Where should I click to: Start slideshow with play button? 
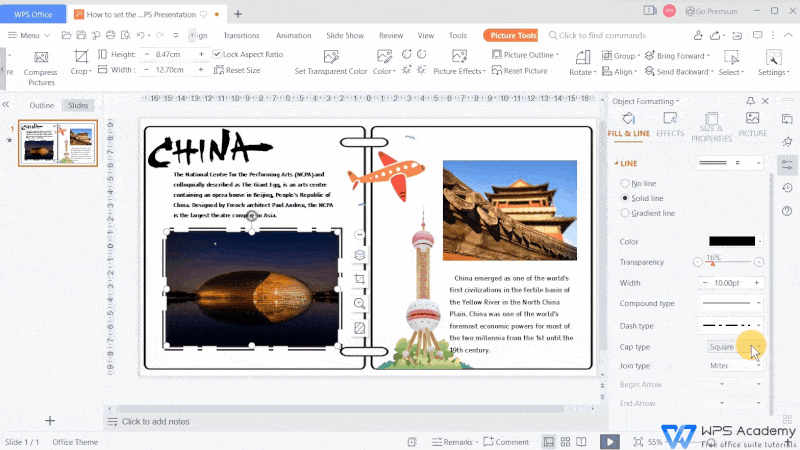point(610,442)
